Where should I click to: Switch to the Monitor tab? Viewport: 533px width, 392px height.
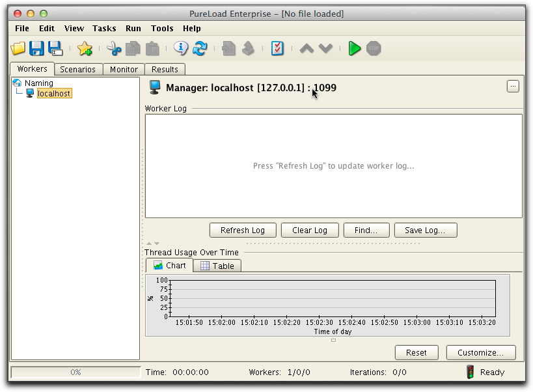pos(124,70)
